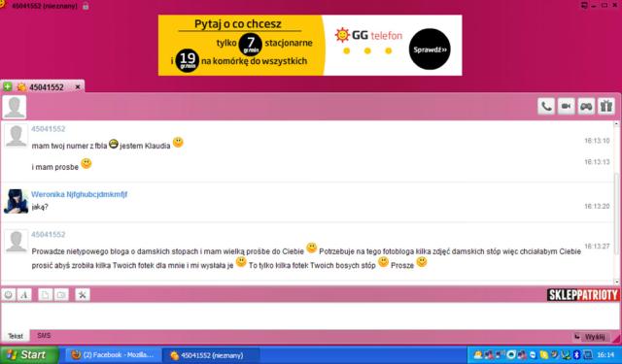Open the Windows Start menu
Viewport: 622px width, 364px height.
pos(29,355)
